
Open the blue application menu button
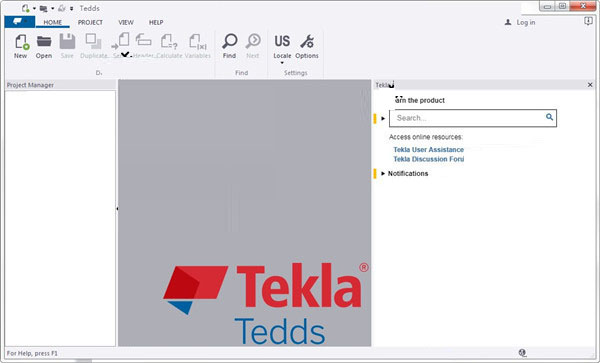click(20, 22)
